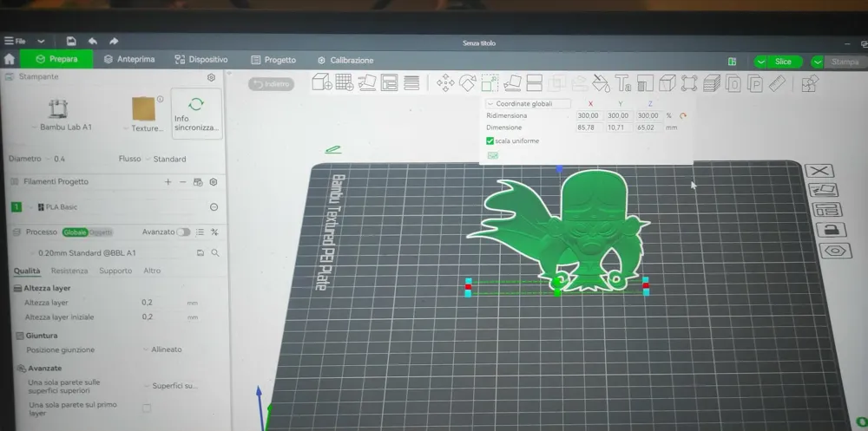Click the remove plate X icon
Viewport: 868px width, 431px height.
click(819, 171)
